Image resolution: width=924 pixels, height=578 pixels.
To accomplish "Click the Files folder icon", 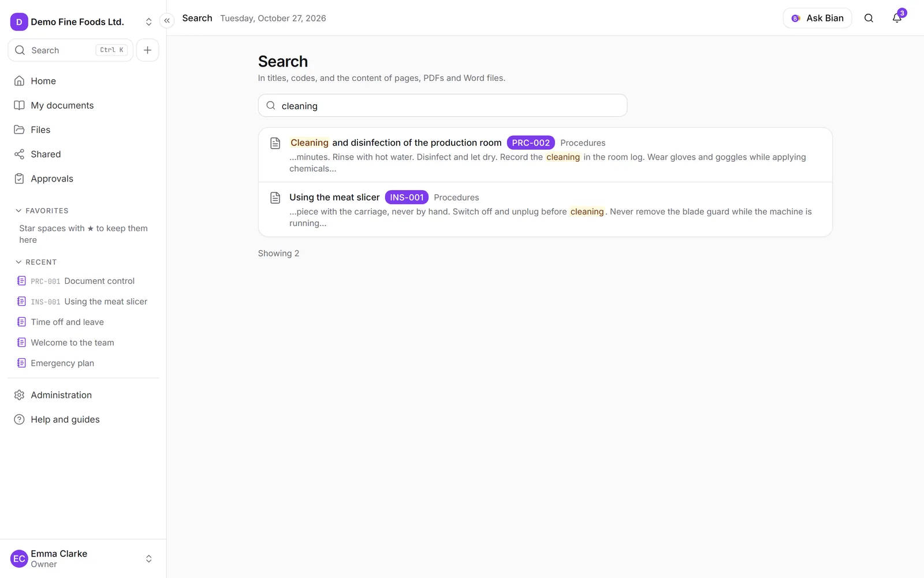I will pos(19,129).
